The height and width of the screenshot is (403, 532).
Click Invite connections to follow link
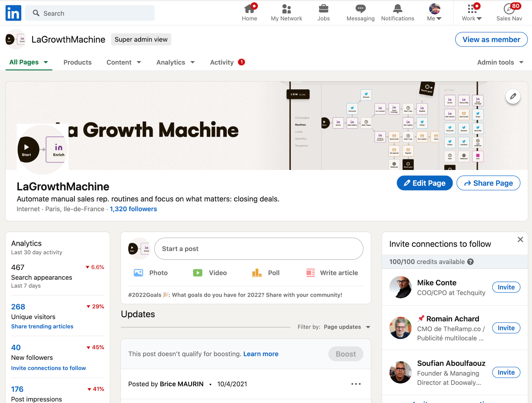click(49, 368)
